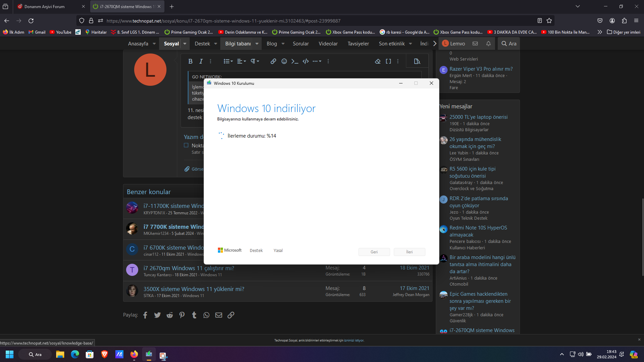Share the thread via WhatsApp
This screenshot has height=362, width=644.
click(x=206, y=315)
